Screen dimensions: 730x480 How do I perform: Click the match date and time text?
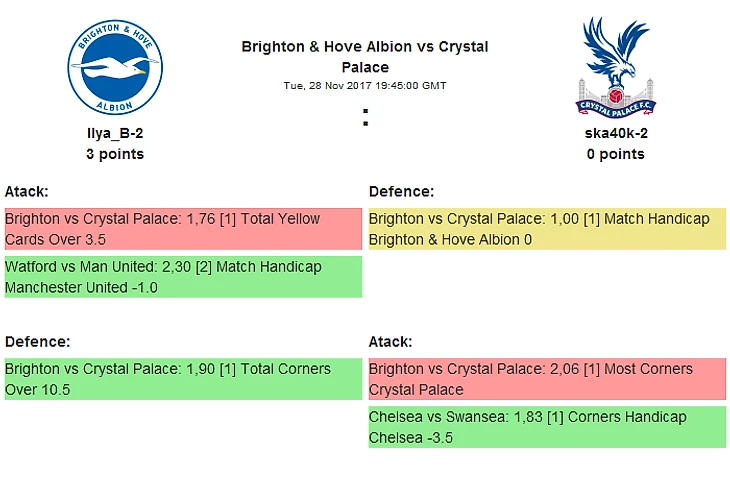point(365,86)
